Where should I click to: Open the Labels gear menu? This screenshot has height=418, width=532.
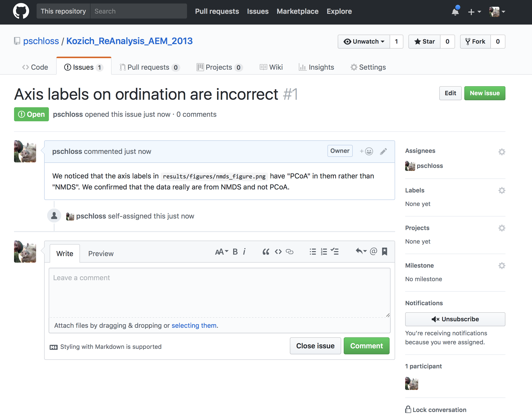click(502, 190)
